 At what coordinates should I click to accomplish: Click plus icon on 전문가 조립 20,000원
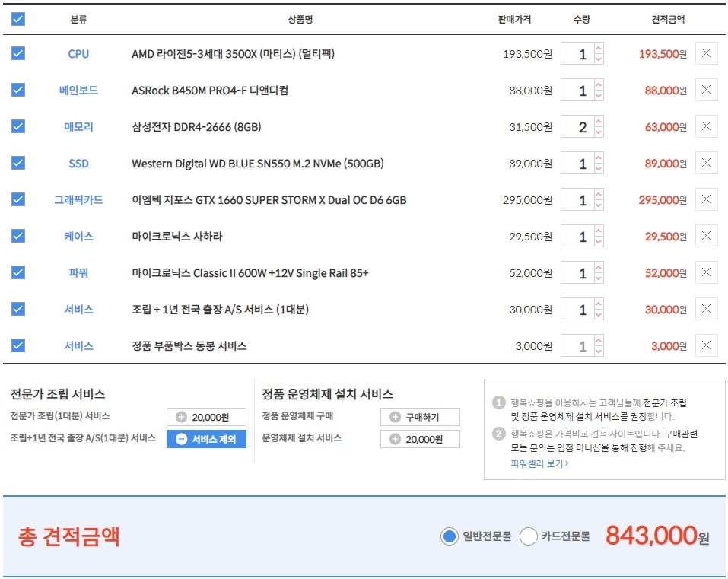point(181,417)
